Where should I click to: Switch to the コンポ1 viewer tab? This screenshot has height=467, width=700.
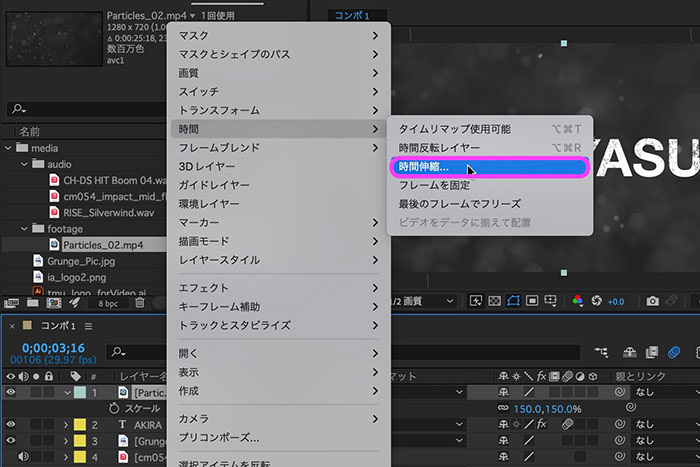click(x=352, y=16)
